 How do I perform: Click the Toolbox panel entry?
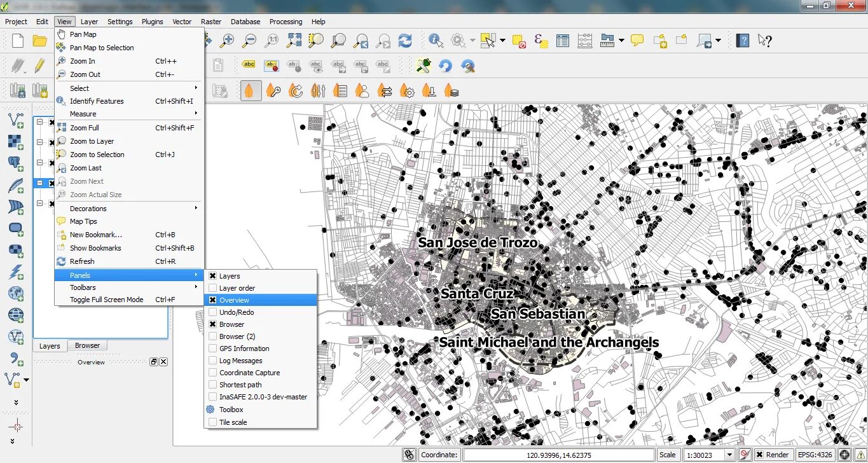point(260,410)
